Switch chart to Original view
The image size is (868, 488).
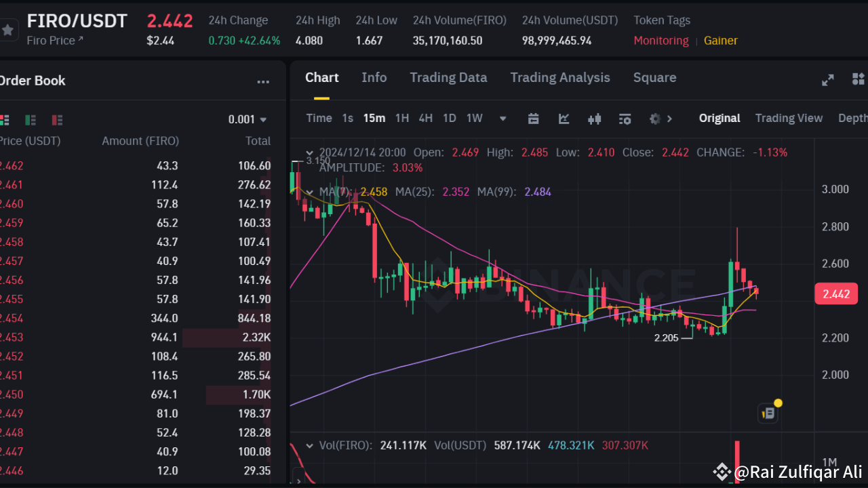tap(719, 118)
